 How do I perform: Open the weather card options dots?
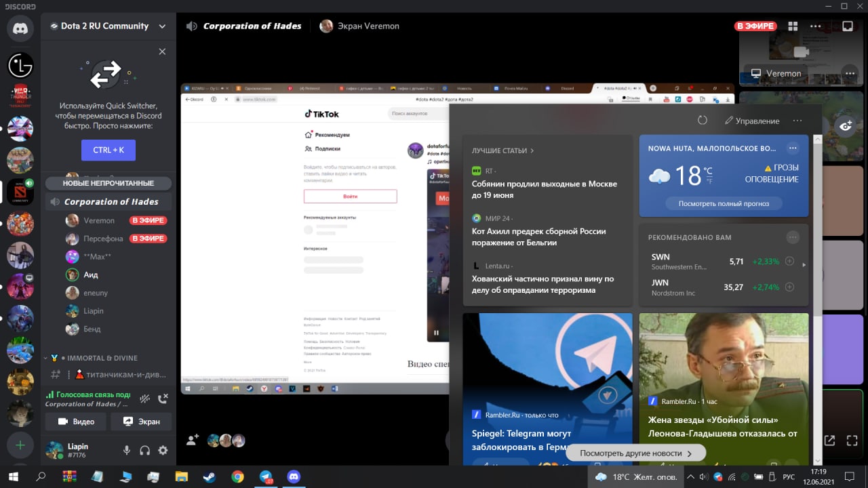793,148
